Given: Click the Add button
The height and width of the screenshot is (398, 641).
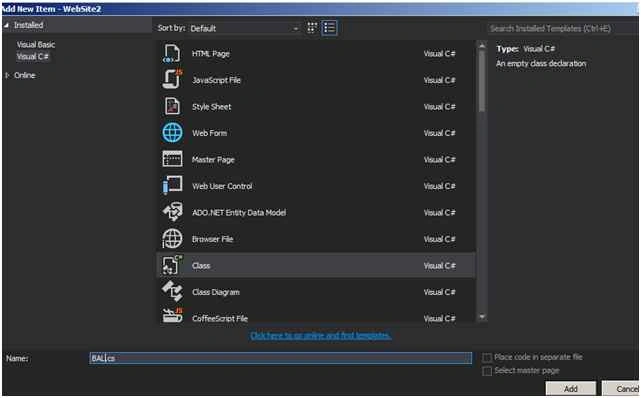Looking at the screenshot, I should coord(571,389).
